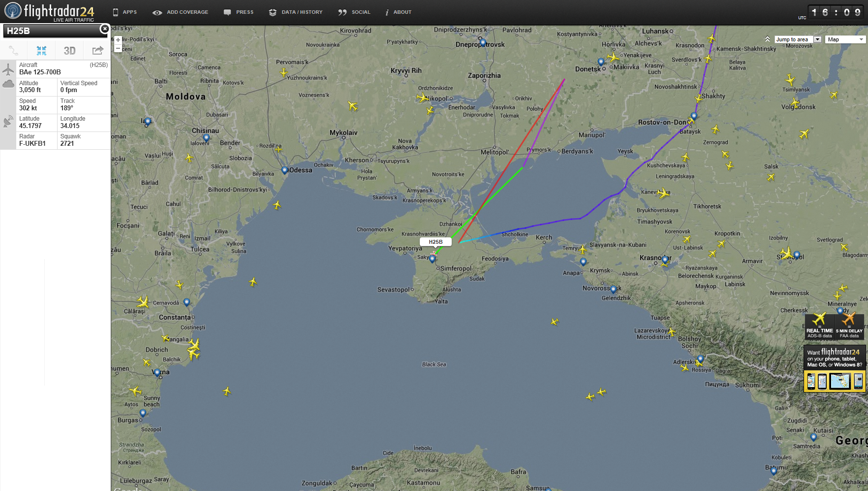Toggle Real Time ADS-B data legend
868x491 pixels.
(x=820, y=326)
